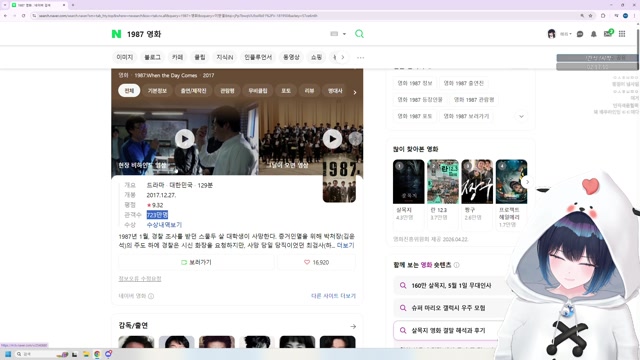Click the 영화 1987 포토 related search chip
Screen dimensions: 640x360
414,116
